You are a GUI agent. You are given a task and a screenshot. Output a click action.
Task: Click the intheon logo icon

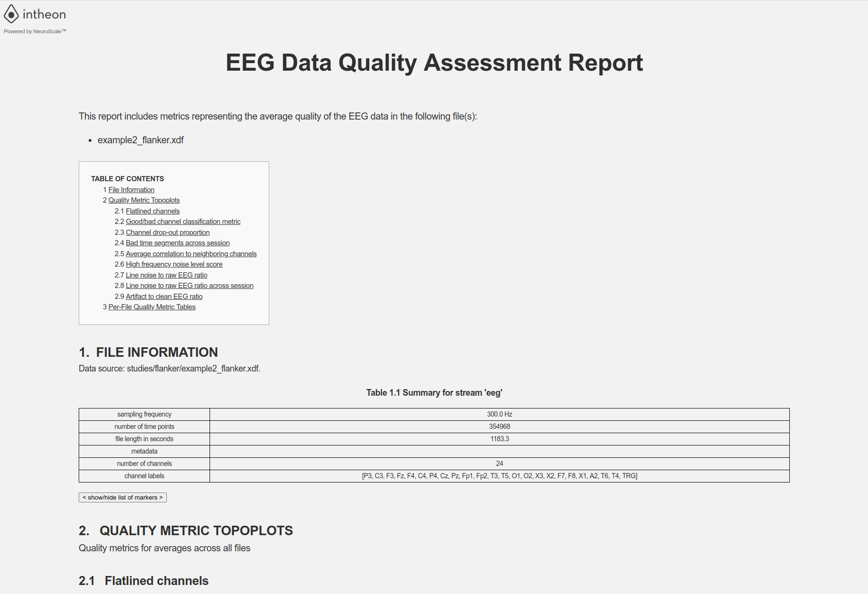point(11,14)
